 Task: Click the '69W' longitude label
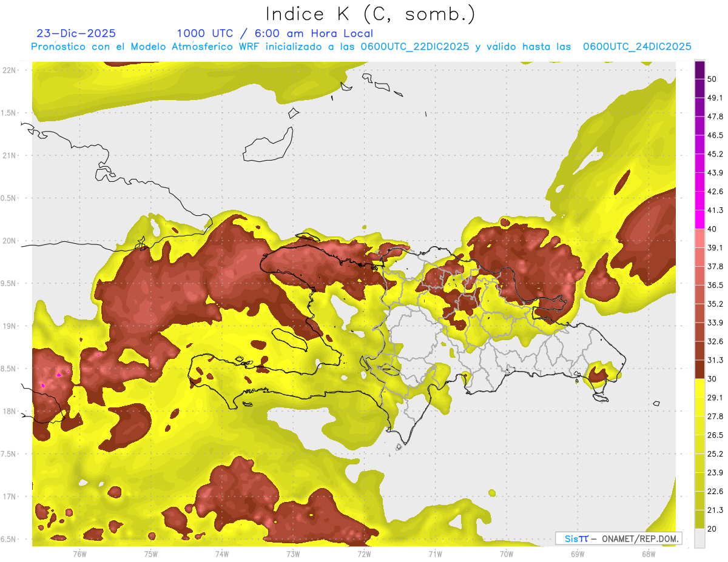pos(577,554)
